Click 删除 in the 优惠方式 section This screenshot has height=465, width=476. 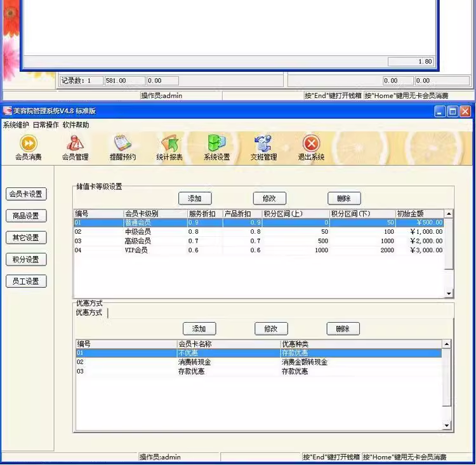point(343,329)
